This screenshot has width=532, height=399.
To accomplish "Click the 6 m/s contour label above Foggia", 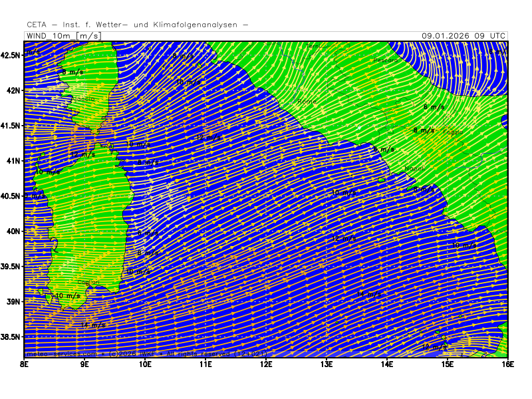I will [x=434, y=107].
